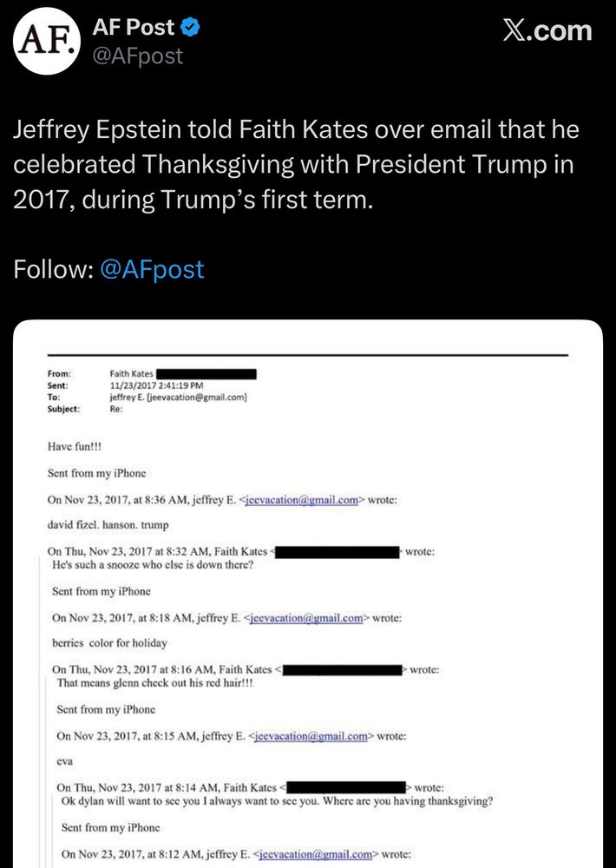
Task: Click the blue @AFpost mention after Follow:
Action: [x=153, y=269]
